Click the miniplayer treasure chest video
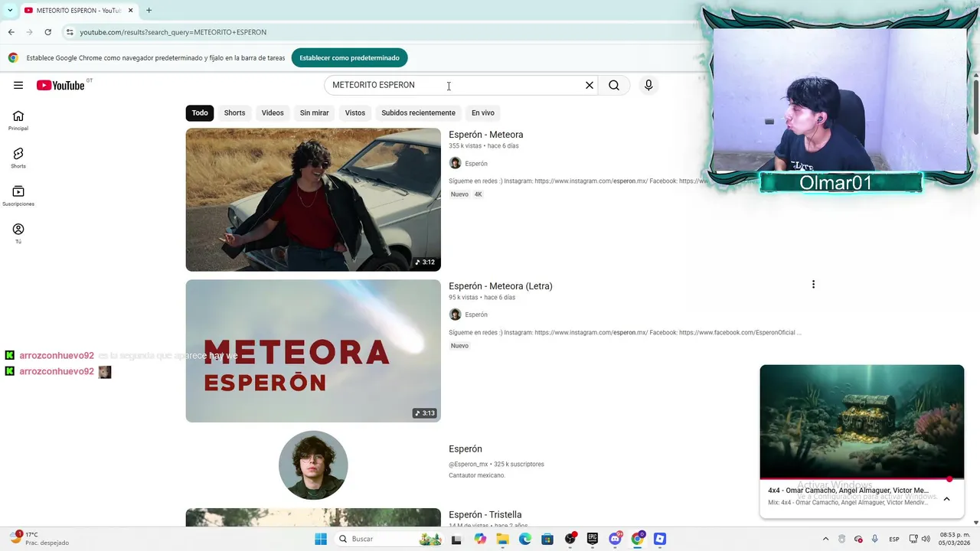 coord(862,422)
